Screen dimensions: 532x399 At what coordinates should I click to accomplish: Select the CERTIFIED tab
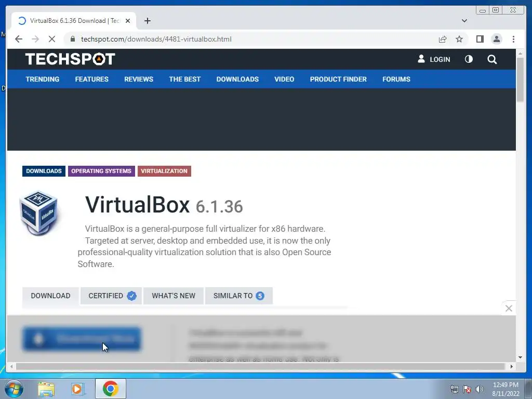click(111, 296)
